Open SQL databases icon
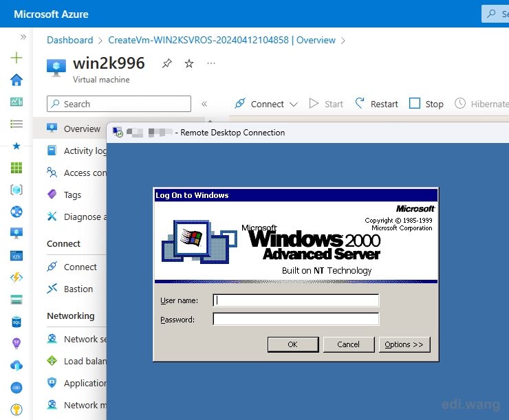509x420 pixels. pos(17,322)
